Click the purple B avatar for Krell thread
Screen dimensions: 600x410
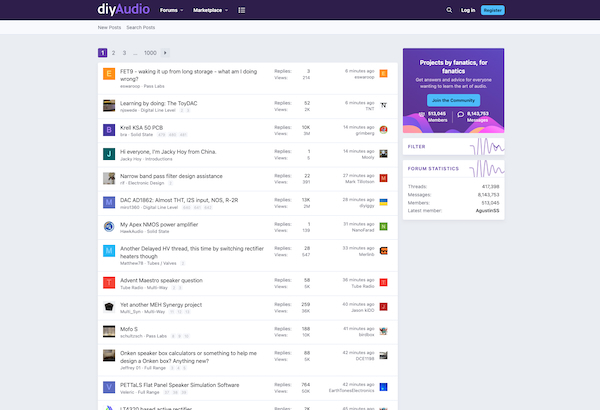(109, 129)
